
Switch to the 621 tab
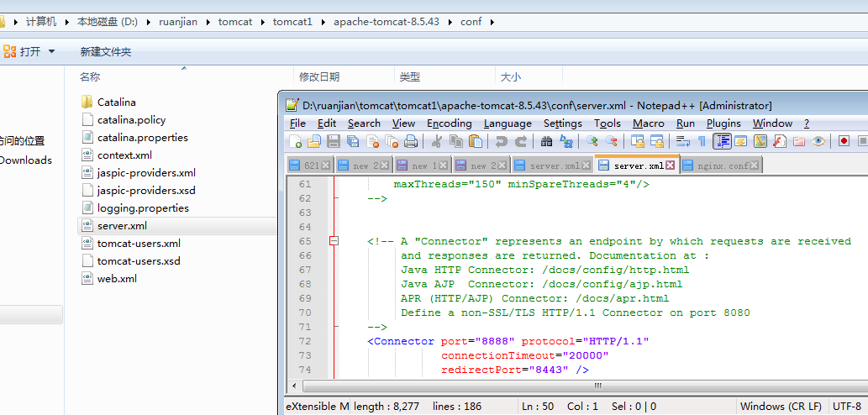pos(311,165)
